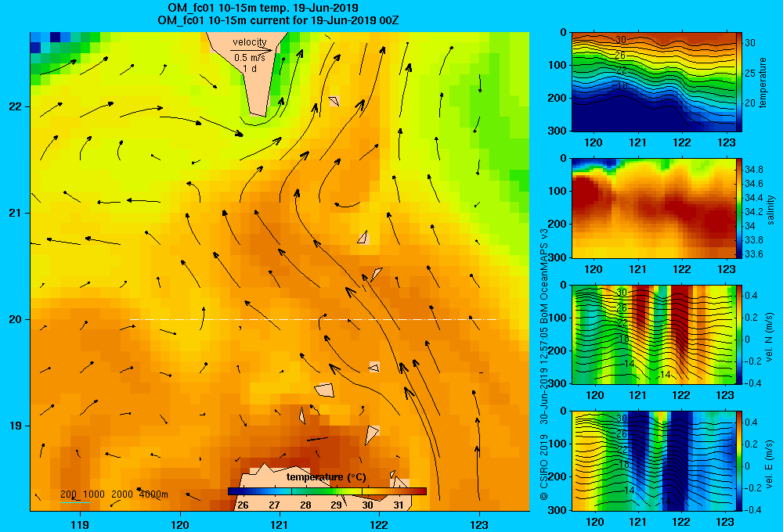Click the 25 tick on temperature section colorbar
The image size is (783, 532).
(750, 74)
